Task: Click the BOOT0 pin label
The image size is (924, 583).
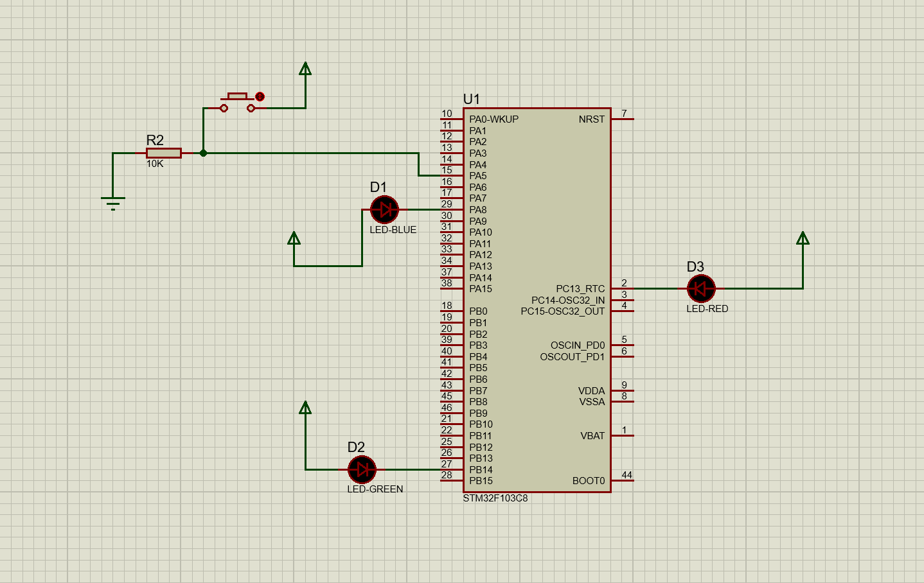Action: [x=589, y=481]
